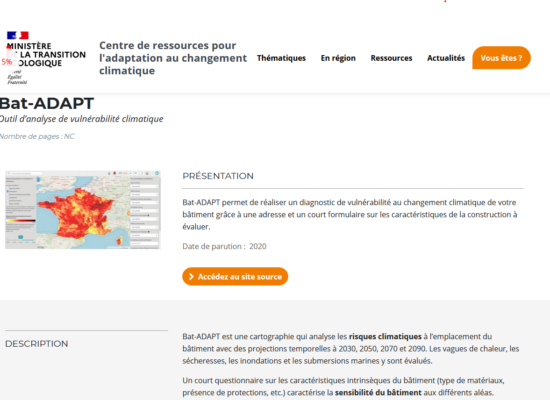Open the Thématiques menu

point(281,58)
